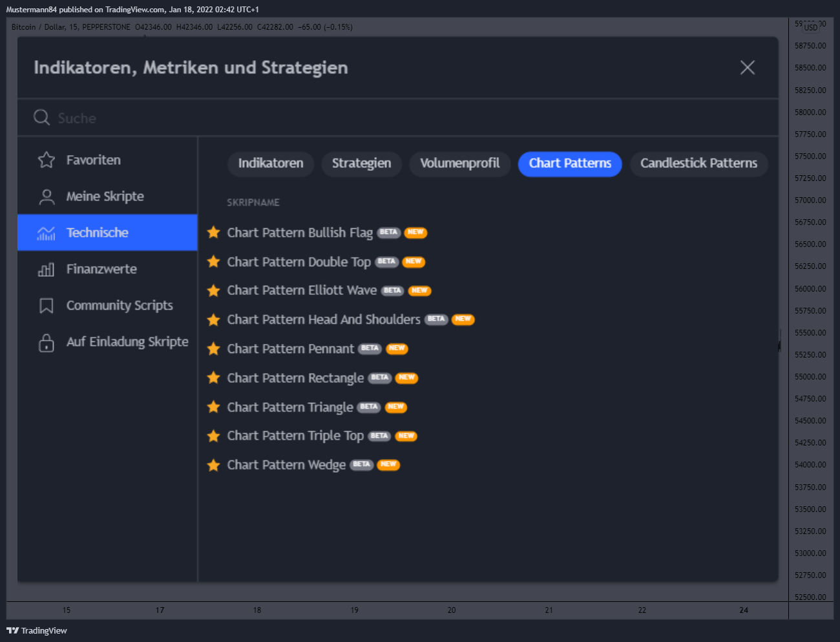This screenshot has width=840, height=642.
Task: Close the Indikatoren dialog with X
Action: click(x=748, y=67)
